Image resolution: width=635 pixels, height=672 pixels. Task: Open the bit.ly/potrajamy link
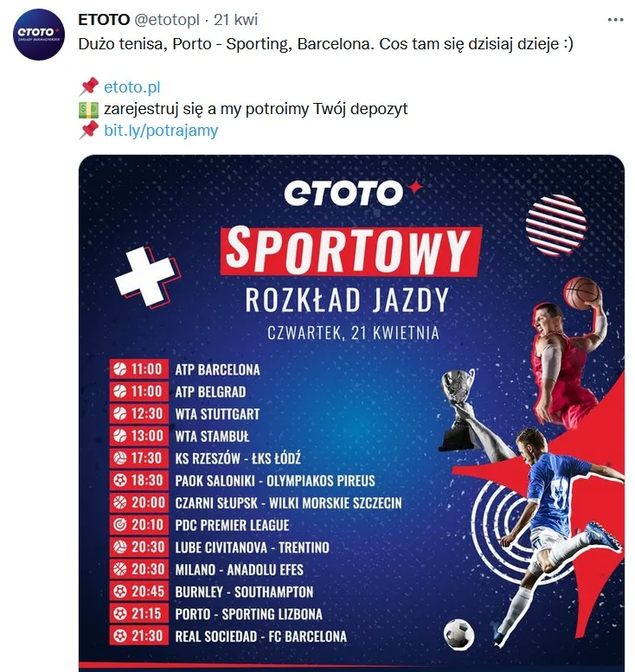[161, 130]
